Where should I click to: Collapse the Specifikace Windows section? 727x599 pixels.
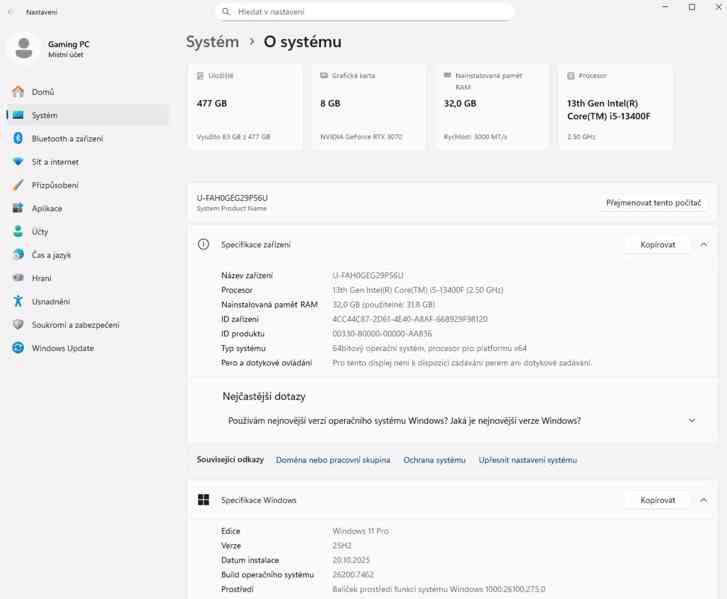pyautogui.click(x=703, y=500)
